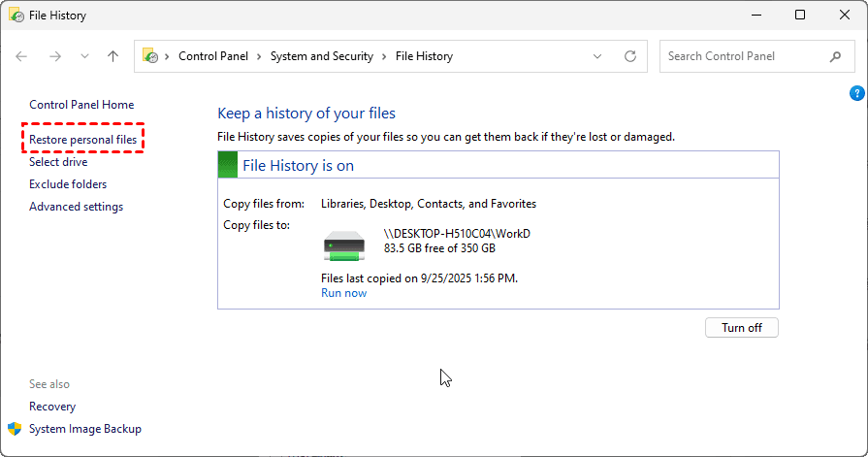Select Control Panel in the breadcrumb
Screen dimensions: 868x457
213,56
